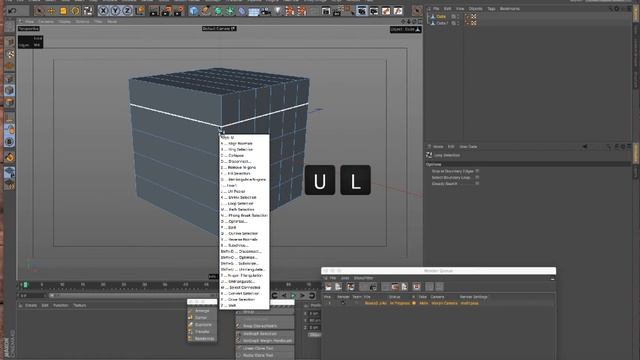Click the Loop Selection attribute title
Viewport: 640px width, 360px height.
(447, 155)
